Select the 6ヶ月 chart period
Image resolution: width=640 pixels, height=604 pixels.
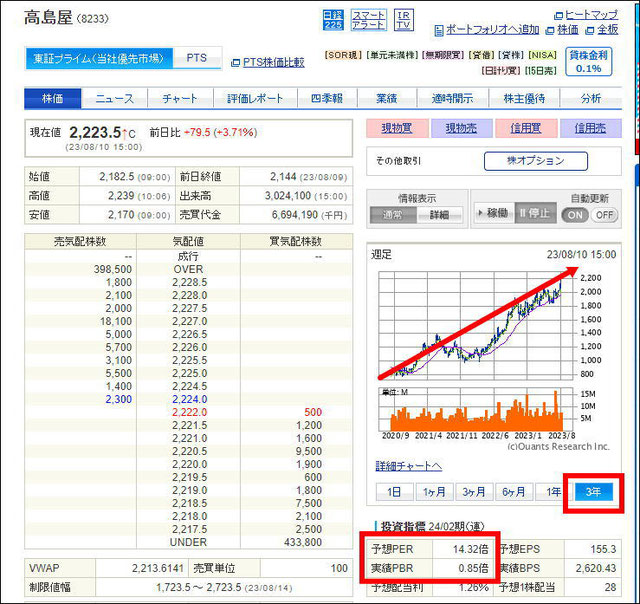tap(513, 492)
